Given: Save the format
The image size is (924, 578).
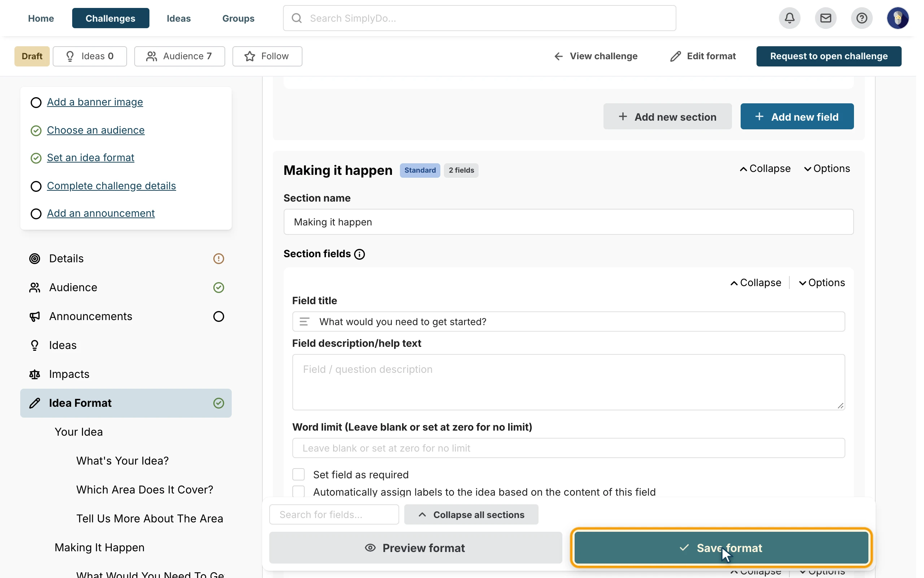Looking at the screenshot, I should coord(721,548).
